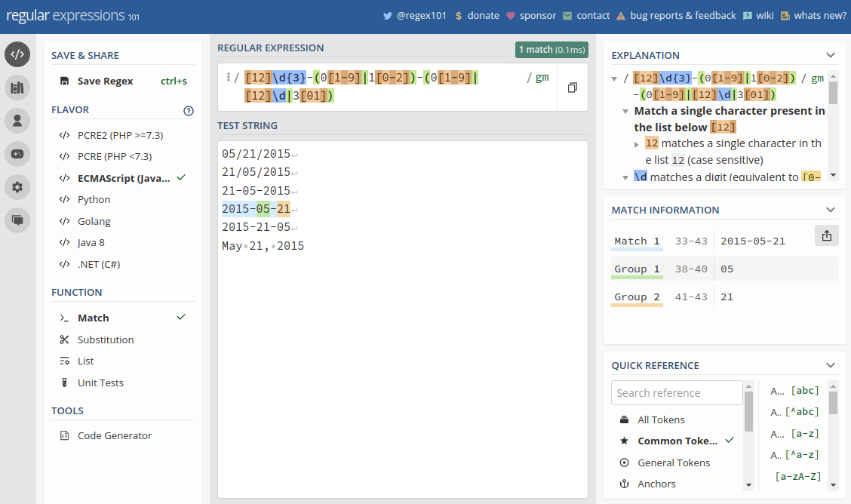Open the Code Generator tool

tap(114, 435)
